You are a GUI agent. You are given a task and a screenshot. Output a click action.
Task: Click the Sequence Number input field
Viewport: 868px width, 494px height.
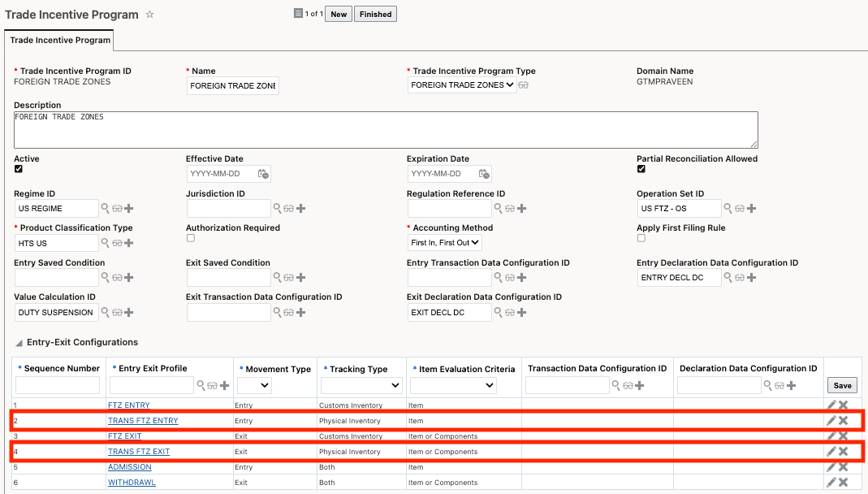point(58,385)
